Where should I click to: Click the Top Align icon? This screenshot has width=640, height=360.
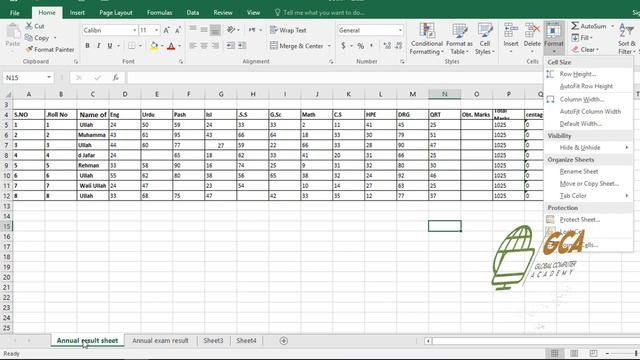[x=193, y=30]
